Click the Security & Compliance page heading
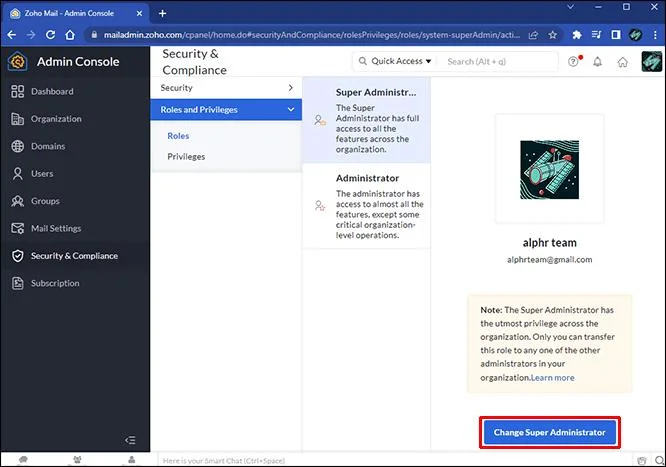The width and height of the screenshot is (666, 467). pyautogui.click(x=195, y=62)
